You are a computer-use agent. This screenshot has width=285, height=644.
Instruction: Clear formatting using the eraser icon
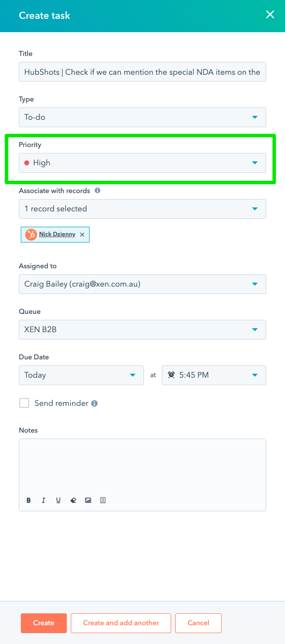pyautogui.click(x=73, y=500)
